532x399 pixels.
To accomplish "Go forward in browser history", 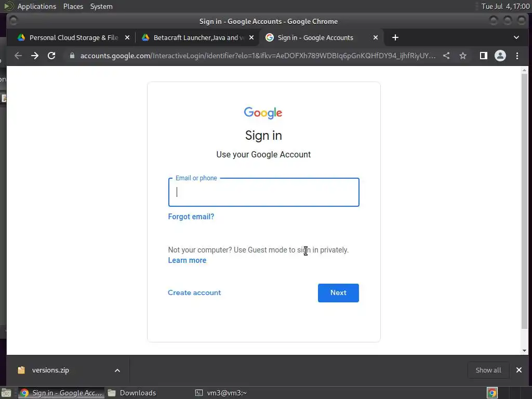I will pyautogui.click(x=35, y=56).
